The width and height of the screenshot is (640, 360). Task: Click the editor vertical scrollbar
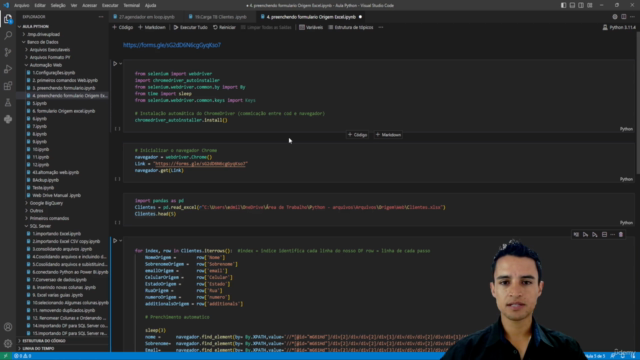tap(638, 102)
